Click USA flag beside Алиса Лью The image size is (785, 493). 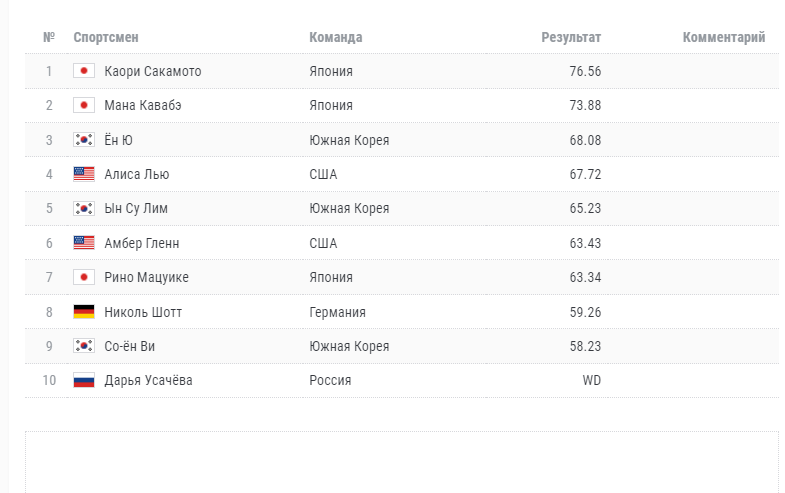(84, 174)
